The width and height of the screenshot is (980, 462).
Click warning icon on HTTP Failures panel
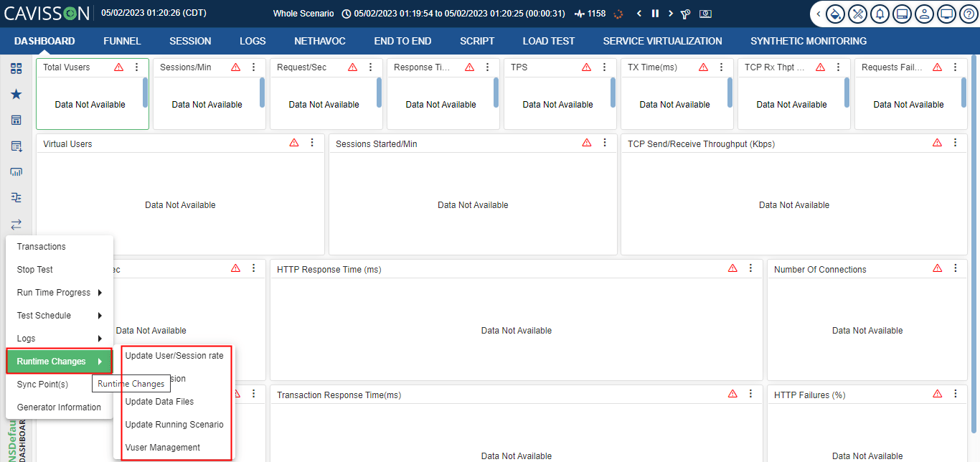pos(938,394)
